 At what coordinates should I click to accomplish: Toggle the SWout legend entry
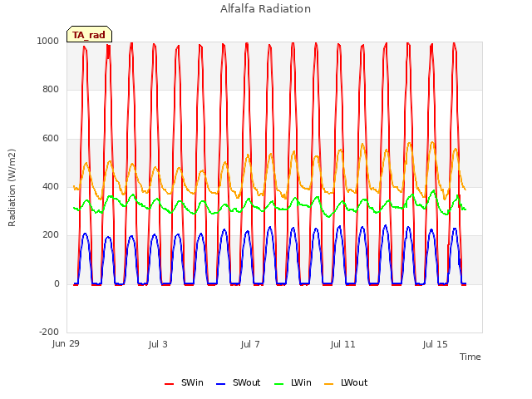click(x=239, y=382)
